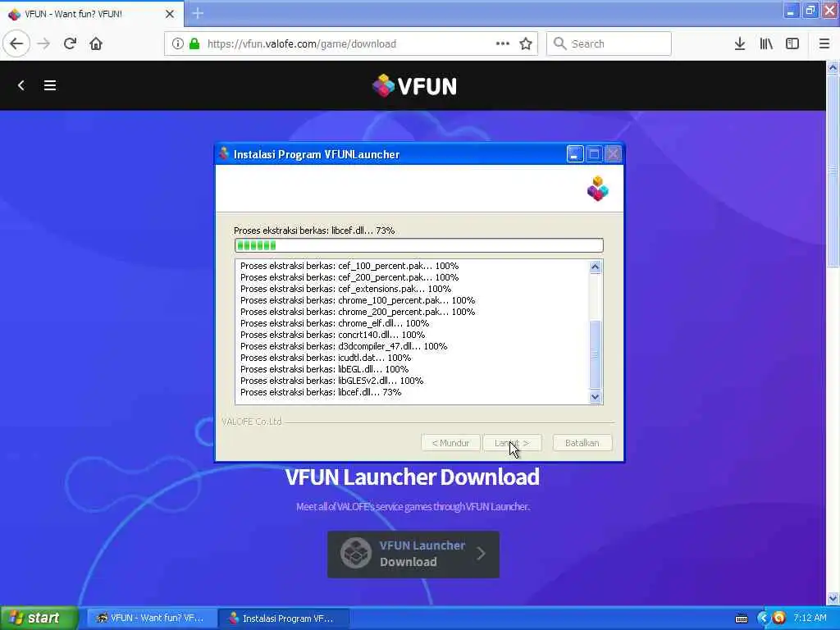Click the VFUN Launcher Download button
The image size is (840, 630).
(413, 554)
